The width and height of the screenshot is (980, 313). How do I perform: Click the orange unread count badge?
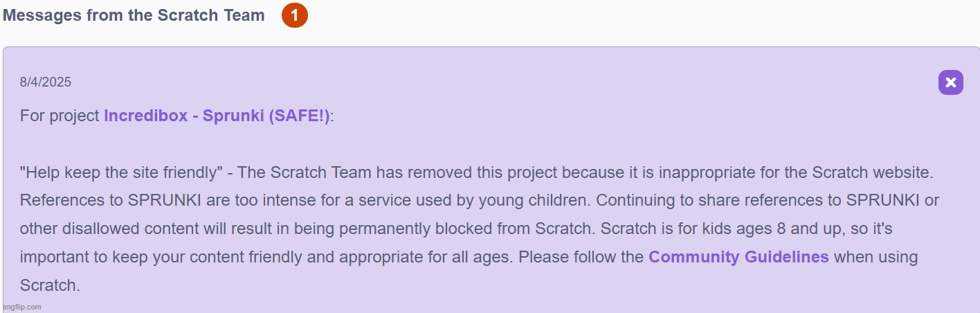[294, 16]
